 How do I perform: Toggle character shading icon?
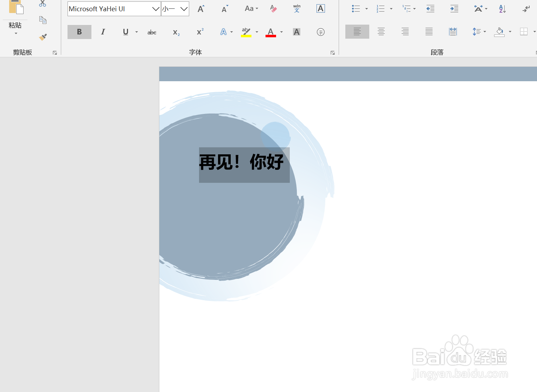(296, 32)
